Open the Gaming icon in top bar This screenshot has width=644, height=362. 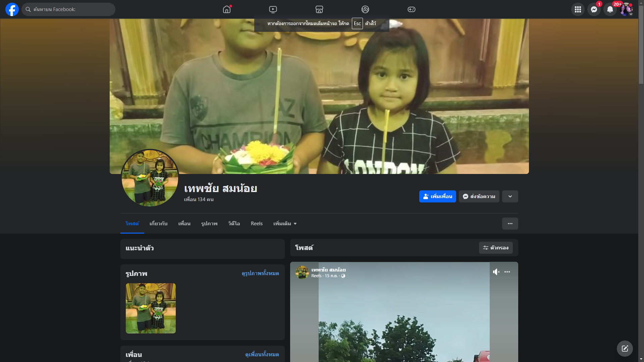[411, 9]
